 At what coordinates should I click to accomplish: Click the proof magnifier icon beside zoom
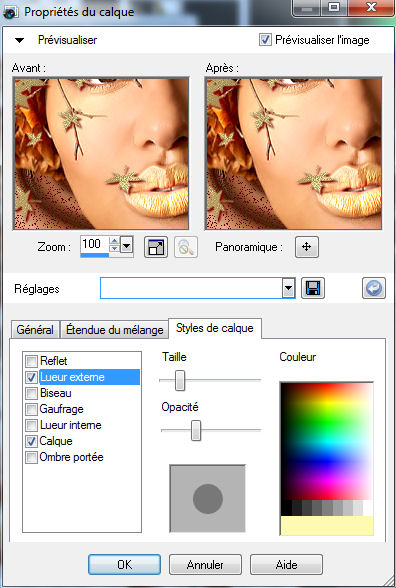186,247
